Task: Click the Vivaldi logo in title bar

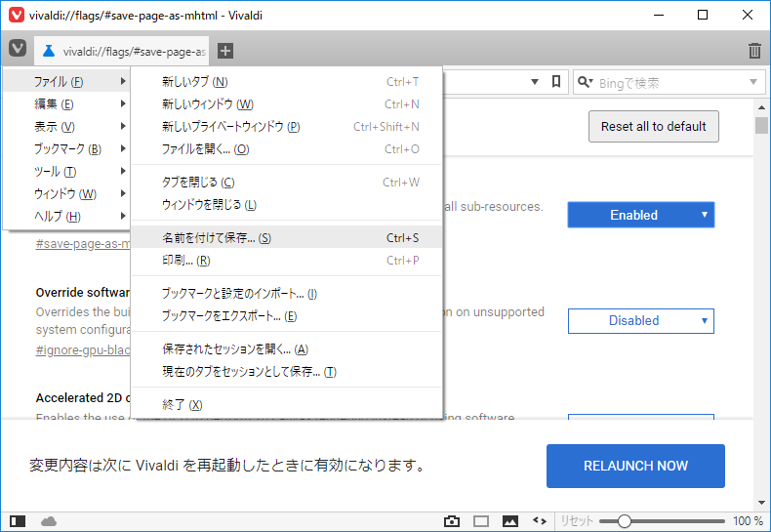Action: click(x=17, y=16)
